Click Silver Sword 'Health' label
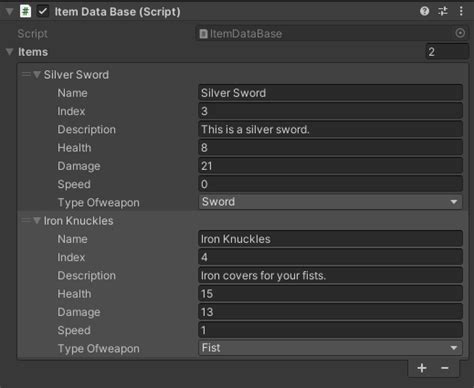This screenshot has height=388, width=474. pos(74,148)
